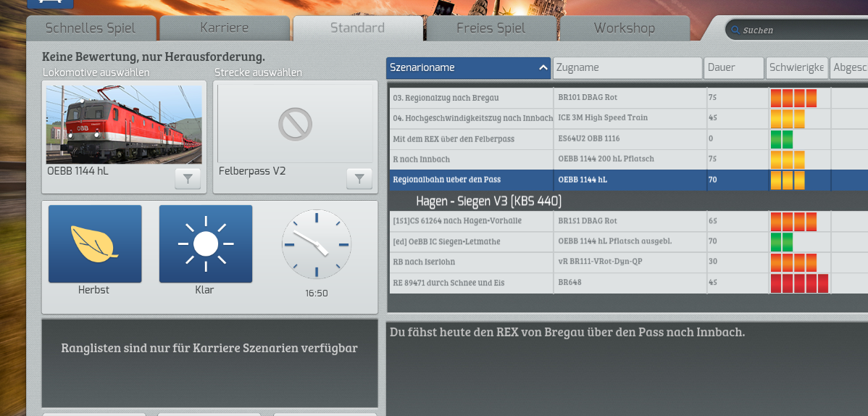Sort by the Schwierigkeit column
Image resolution: width=868 pixels, height=416 pixels.
(x=797, y=67)
